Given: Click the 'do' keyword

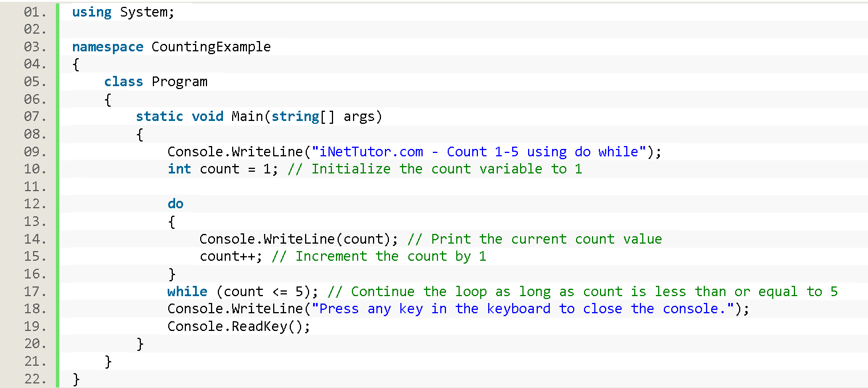Looking at the screenshot, I should point(175,204).
